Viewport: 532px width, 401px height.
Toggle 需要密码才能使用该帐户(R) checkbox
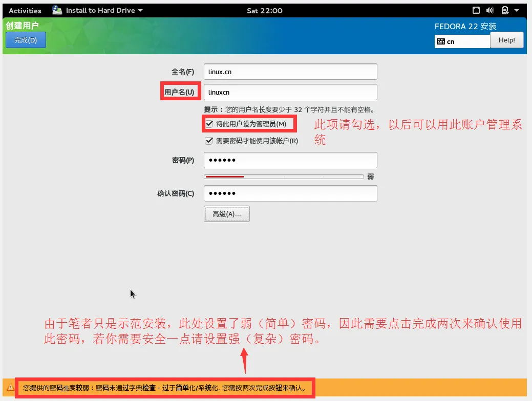pos(209,141)
